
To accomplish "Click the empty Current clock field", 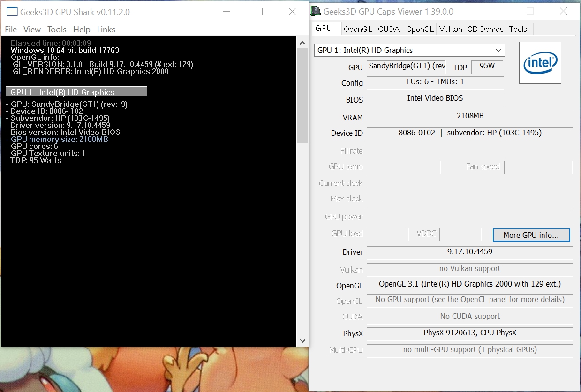I will tap(470, 184).
